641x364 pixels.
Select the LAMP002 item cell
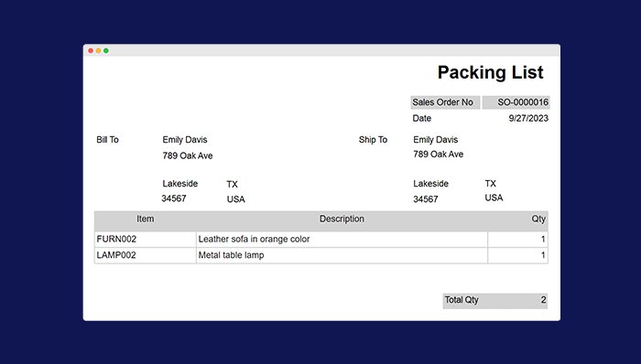coord(145,255)
